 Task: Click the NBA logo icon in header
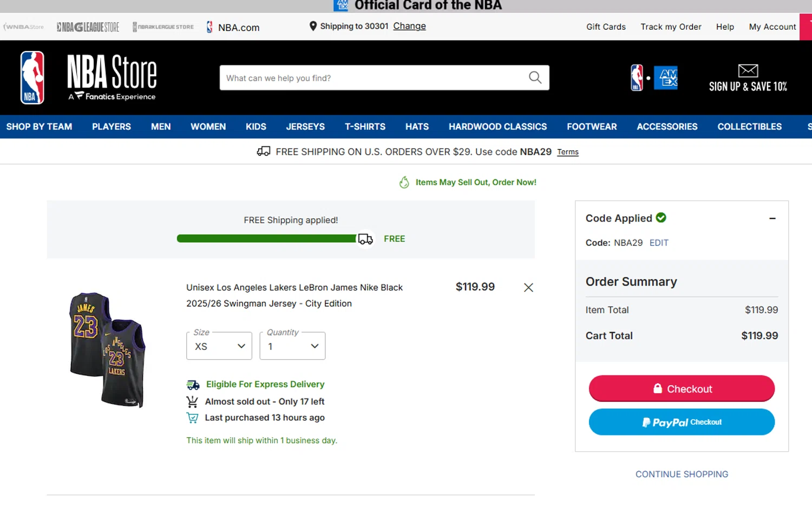tap(32, 77)
